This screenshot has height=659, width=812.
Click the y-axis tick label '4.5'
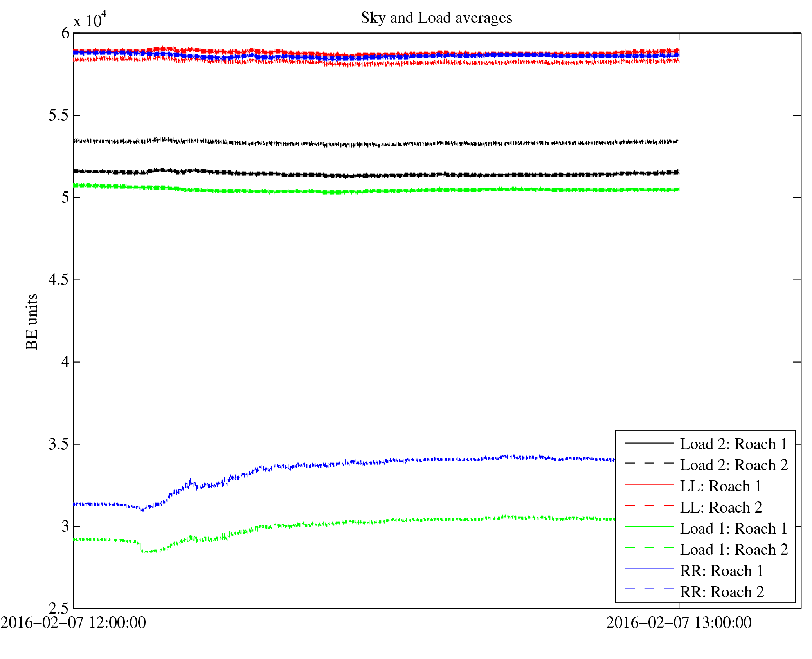(59, 280)
